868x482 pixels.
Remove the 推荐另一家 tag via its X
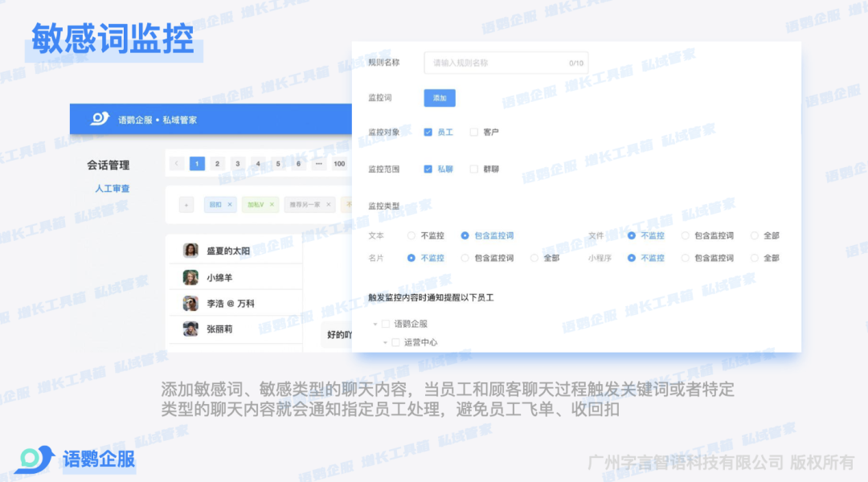click(329, 205)
